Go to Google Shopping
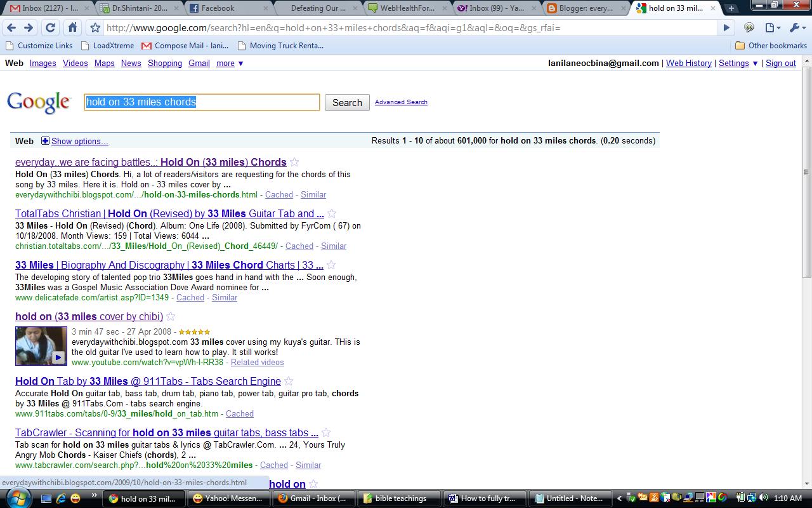This screenshot has height=508, width=812. [165, 63]
